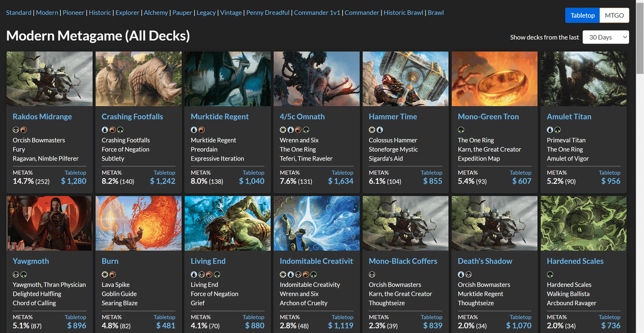Click the blue mana symbol under Amulet Titan
644x333 pixels.
pyautogui.click(x=551, y=130)
